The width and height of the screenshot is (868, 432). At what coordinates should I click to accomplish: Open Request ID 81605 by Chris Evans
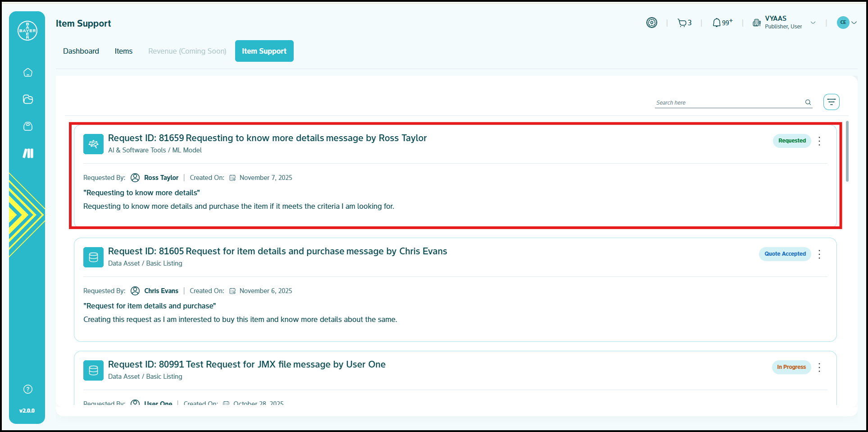pos(277,252)
